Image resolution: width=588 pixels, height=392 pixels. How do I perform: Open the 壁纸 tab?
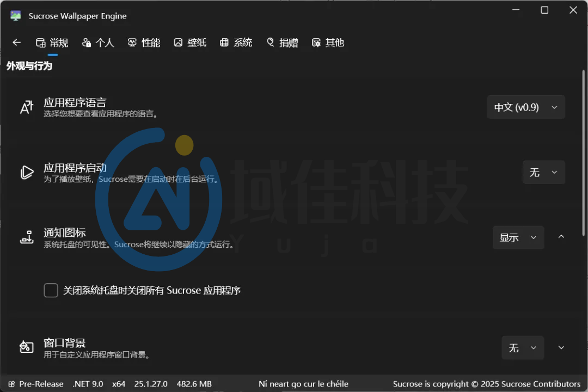pos(190,43)
